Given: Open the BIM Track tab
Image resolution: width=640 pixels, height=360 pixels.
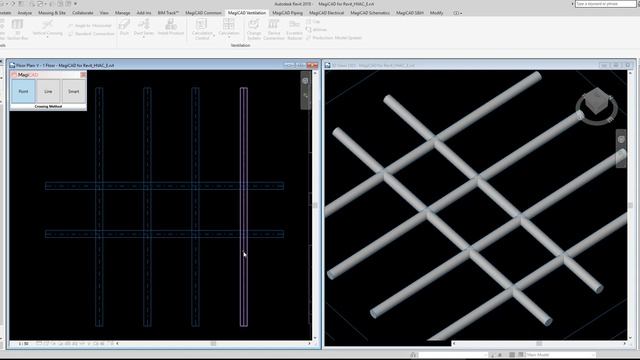Looking at the screenshot, I should coord(168,13).
